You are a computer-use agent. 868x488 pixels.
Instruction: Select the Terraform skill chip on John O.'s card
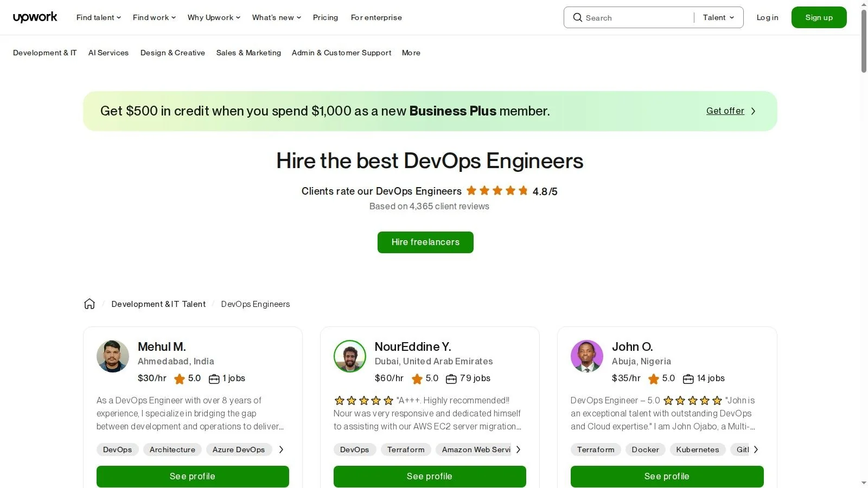click(x=595, y=450)
